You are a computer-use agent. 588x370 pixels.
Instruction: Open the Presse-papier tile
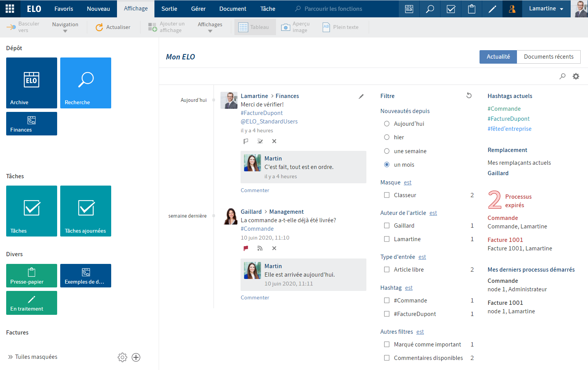(x=32, y=275)
